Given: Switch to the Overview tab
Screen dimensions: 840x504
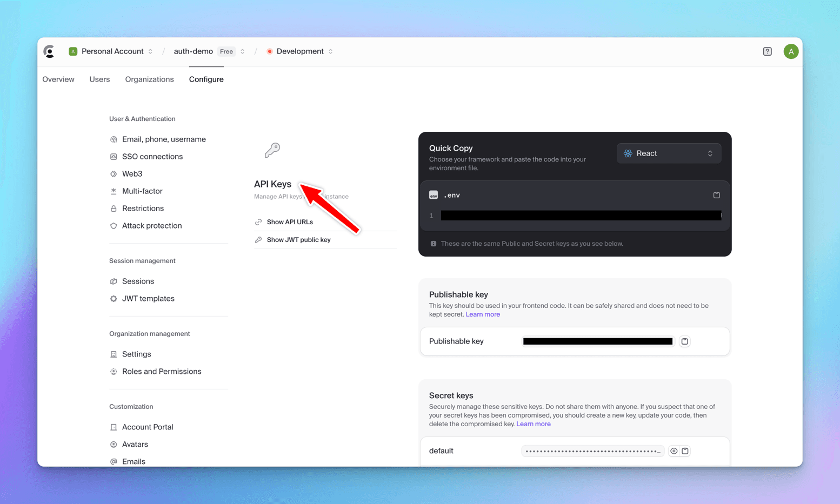Looking at the screenshot, I should [58, 79].
